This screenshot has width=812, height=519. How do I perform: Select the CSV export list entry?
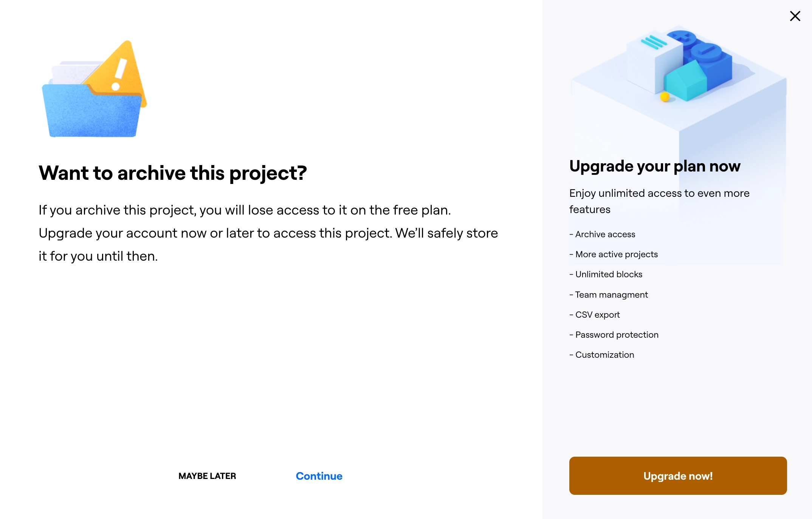[594, 314]
